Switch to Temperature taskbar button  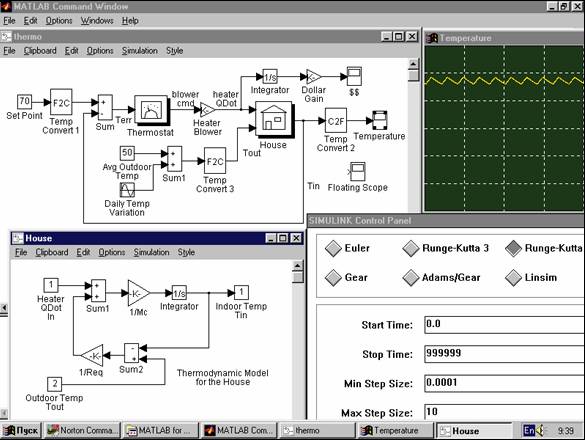point(395,431)
